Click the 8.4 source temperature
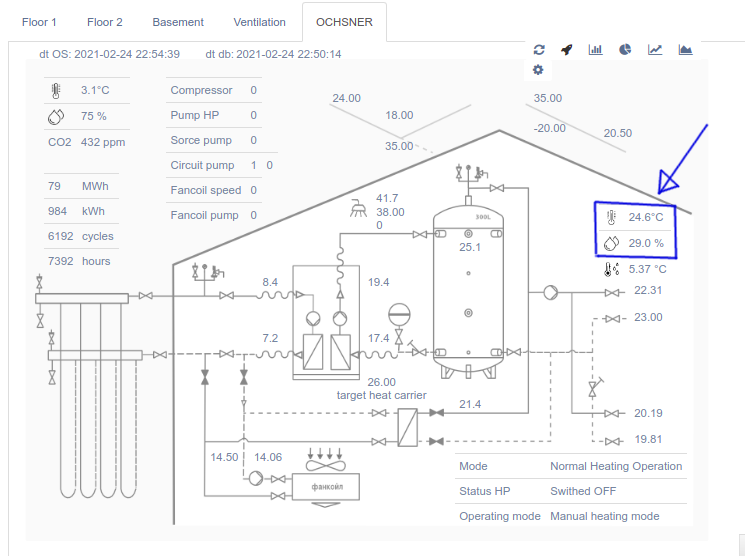The height and width of the screenshot is (556, 745). 270,282
